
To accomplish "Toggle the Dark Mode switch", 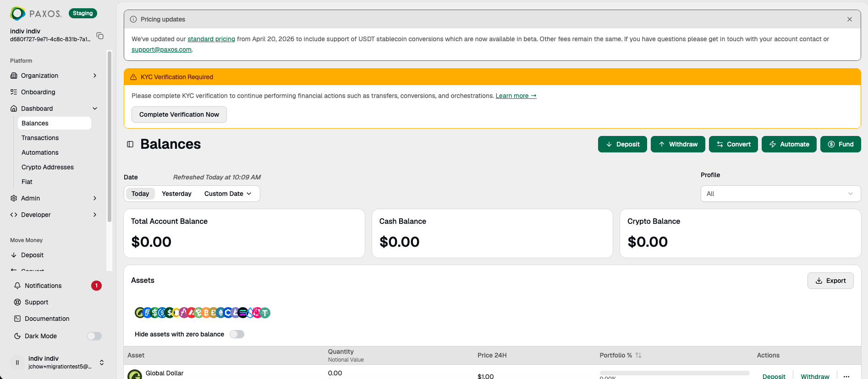I will coord(94,336).
